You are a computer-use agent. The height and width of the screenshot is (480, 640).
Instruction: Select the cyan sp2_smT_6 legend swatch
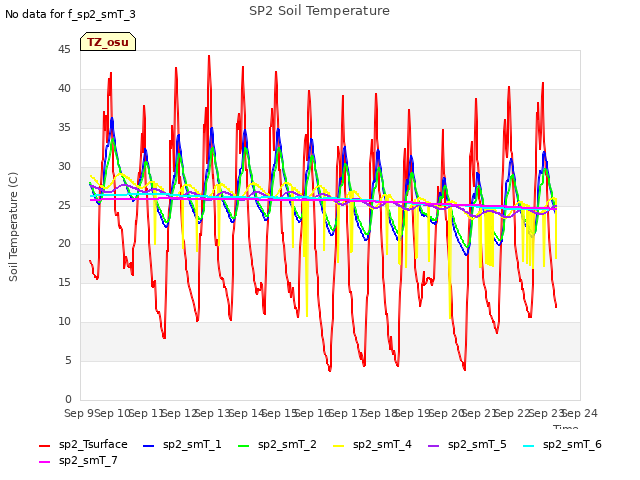pyautogui.click(x=529, y=446)
